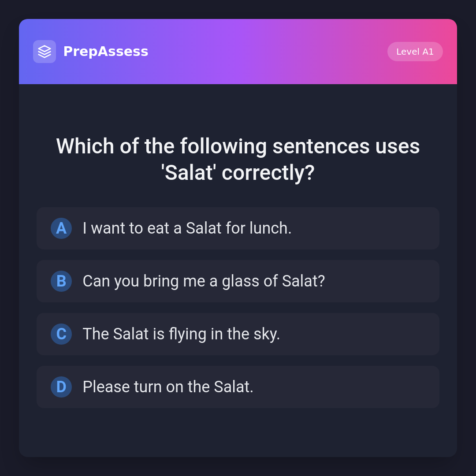The image size is (476, 476).
Task: Click the empty right end of option A card
Action: [397, 228]
